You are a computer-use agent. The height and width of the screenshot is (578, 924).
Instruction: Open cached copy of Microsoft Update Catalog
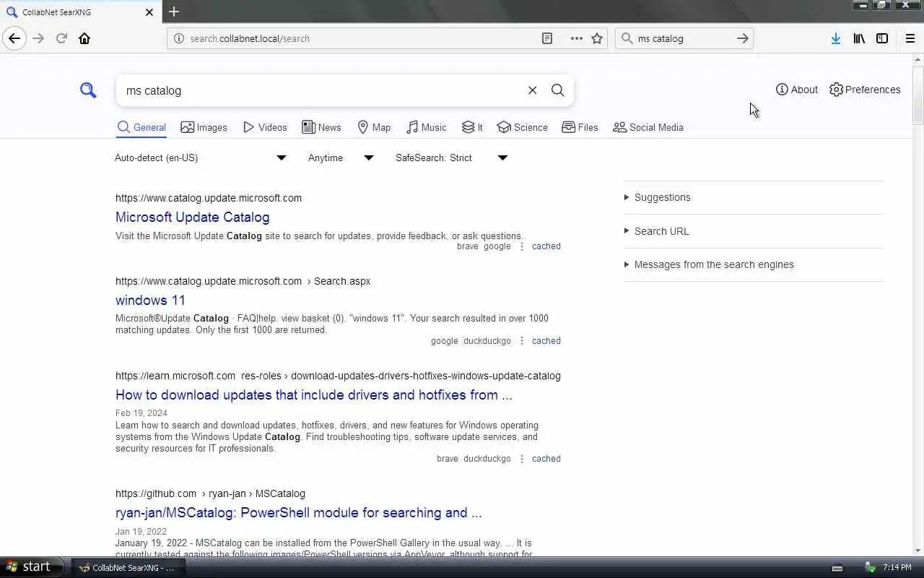coord(546,246)
